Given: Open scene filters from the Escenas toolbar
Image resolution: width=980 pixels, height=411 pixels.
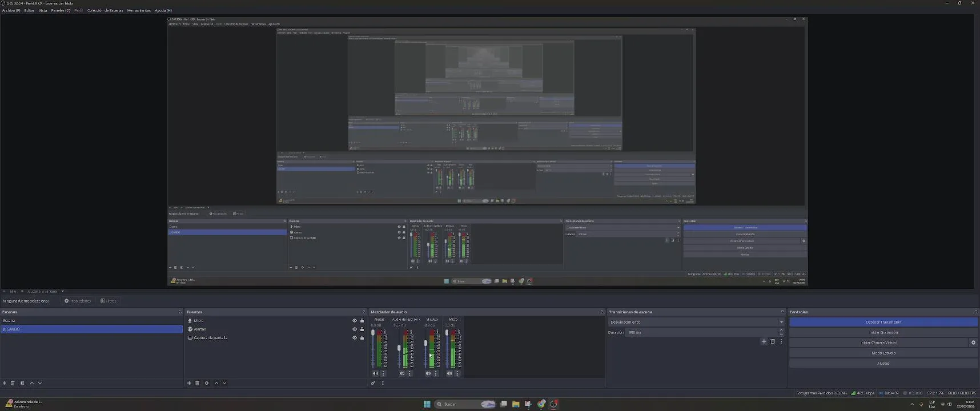Looking at the screenshot, I should (x=22, y=383).
